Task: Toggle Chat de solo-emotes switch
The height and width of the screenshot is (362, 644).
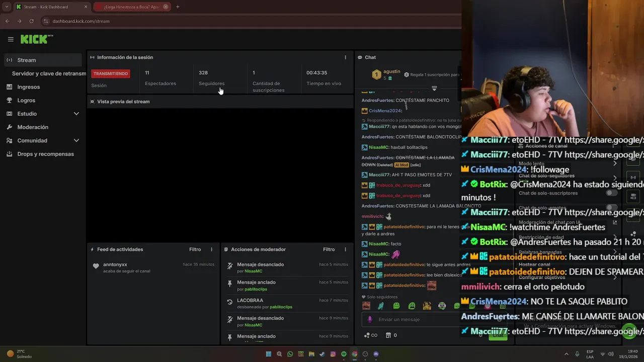Action: 611,208
